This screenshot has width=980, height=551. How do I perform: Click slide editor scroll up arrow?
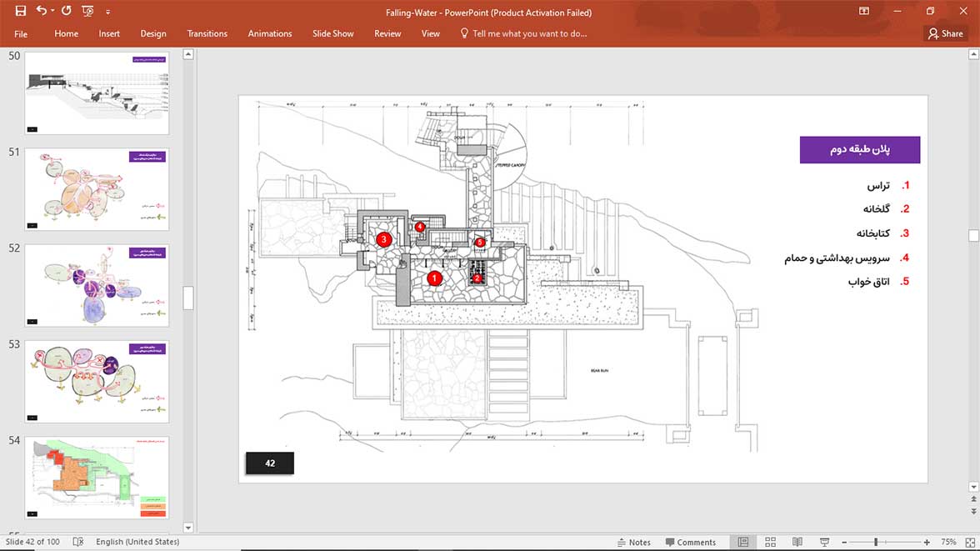click(x=973, y=54)
